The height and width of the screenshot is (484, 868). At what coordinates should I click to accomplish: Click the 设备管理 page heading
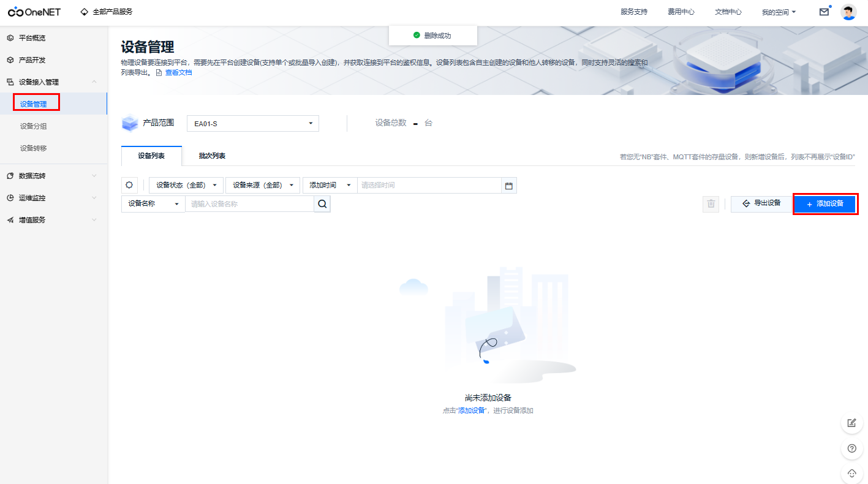point(148,47)
